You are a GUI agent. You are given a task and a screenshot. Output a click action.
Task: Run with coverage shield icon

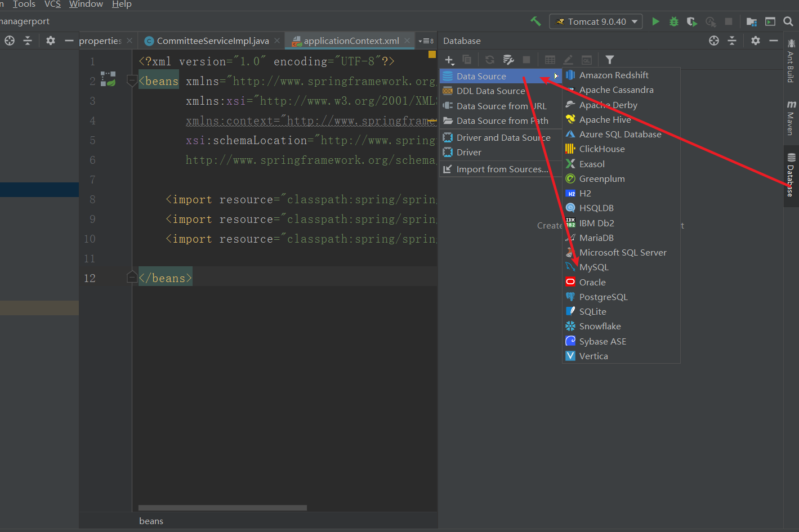click(692, 21)
